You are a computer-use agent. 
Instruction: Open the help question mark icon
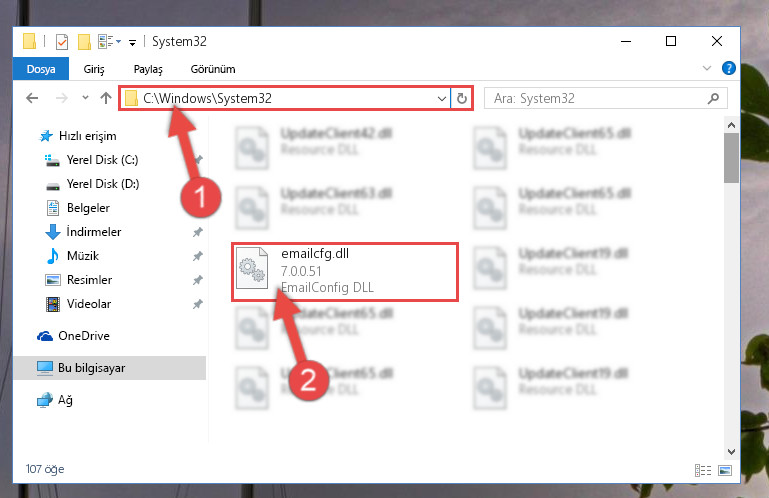pyautogui.click(x=729, y=68)
